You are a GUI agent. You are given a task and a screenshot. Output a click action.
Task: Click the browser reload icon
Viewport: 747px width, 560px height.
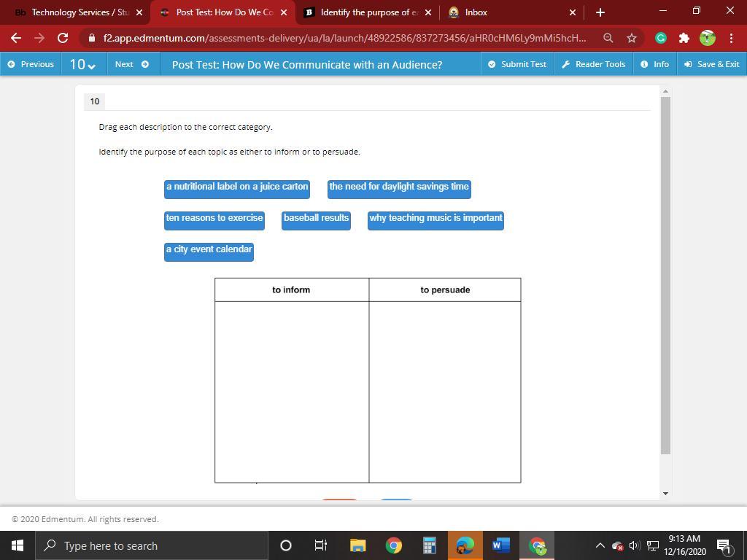point(63,38)
